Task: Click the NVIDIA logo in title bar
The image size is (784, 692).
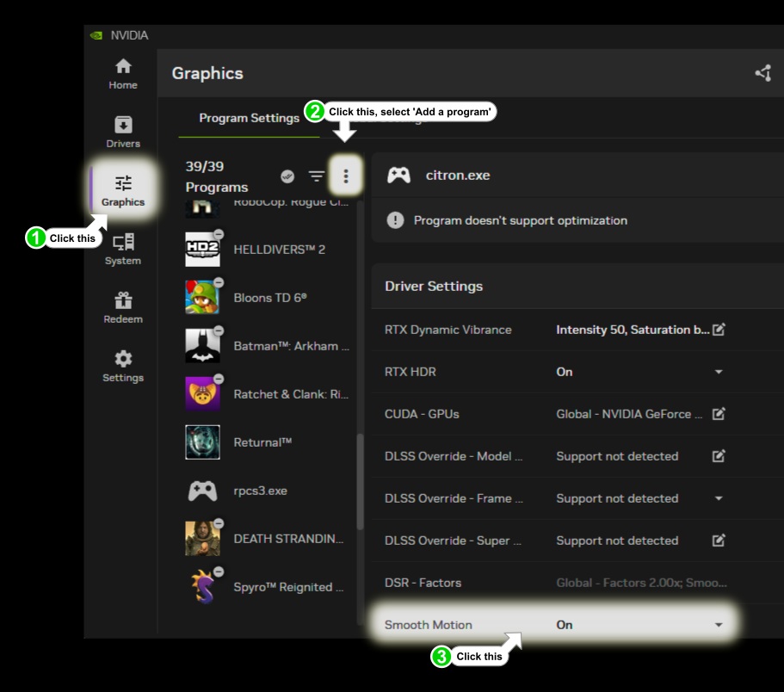Action: tap(96, 35)
